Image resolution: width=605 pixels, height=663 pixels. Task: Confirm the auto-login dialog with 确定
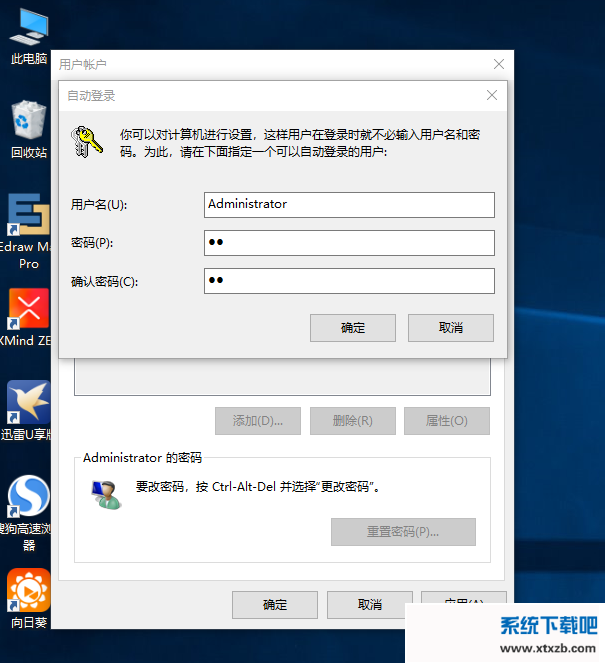click(x=353, y=328)
